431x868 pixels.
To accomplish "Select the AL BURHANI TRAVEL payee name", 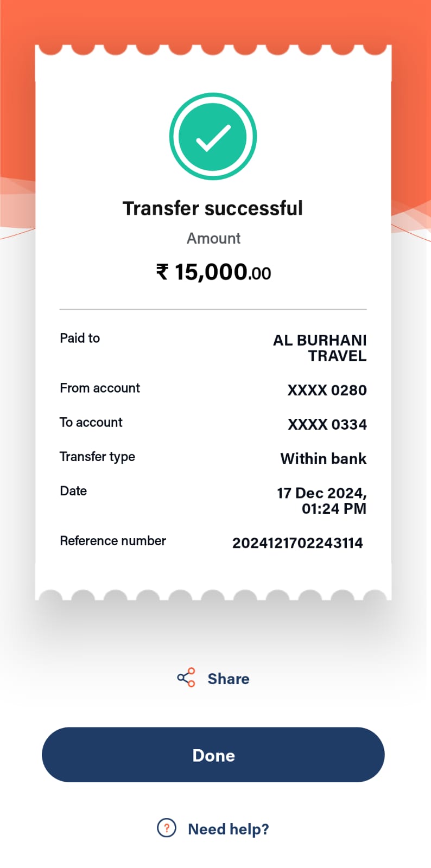I will 320,348.
